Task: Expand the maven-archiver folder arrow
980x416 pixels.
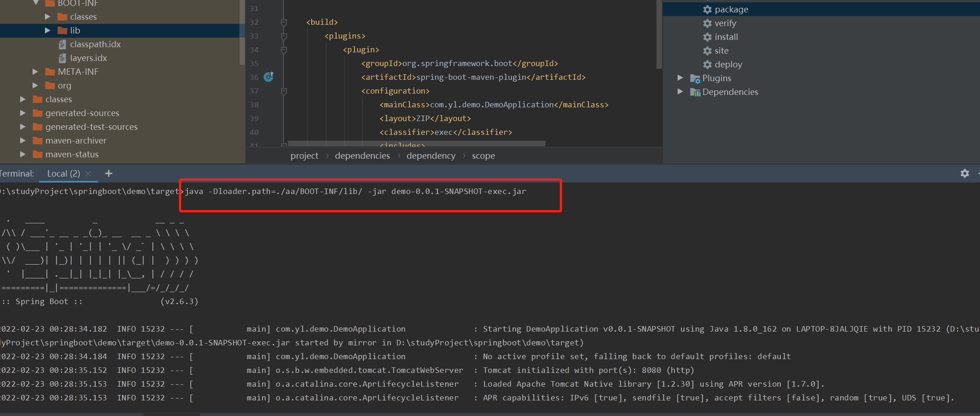Action: pos(23,141)
